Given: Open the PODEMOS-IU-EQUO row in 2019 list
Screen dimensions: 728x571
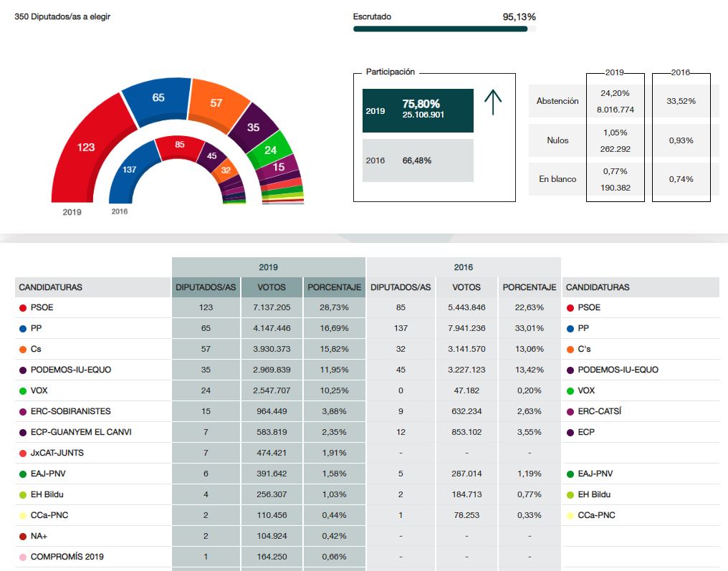Looking at the screenshot, I should pos(70,370).
